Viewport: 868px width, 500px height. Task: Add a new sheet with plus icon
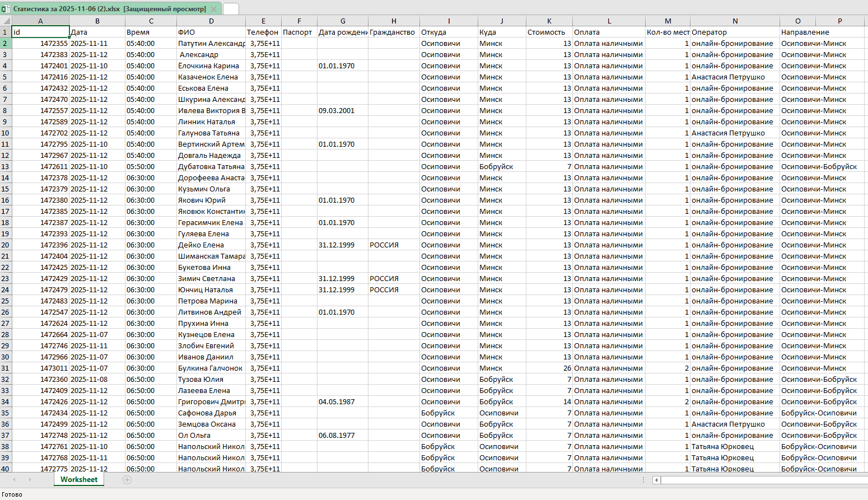pos(127,480)
